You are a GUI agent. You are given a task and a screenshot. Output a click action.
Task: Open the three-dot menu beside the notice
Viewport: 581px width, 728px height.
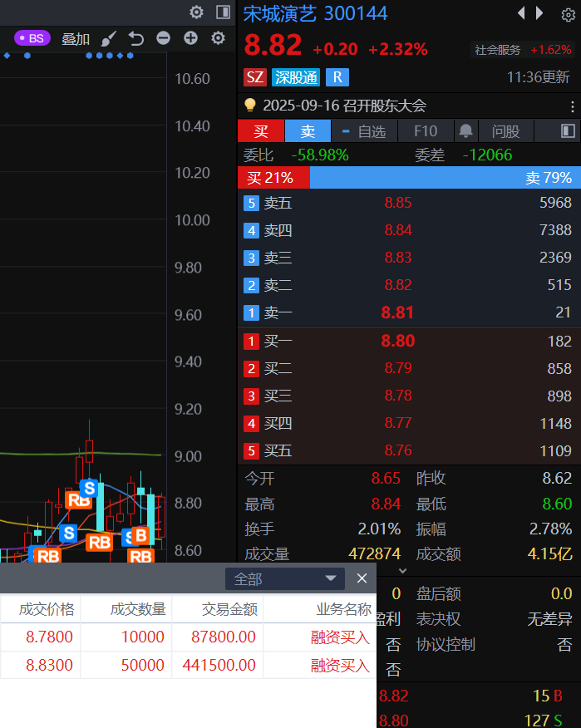point(572,106)
